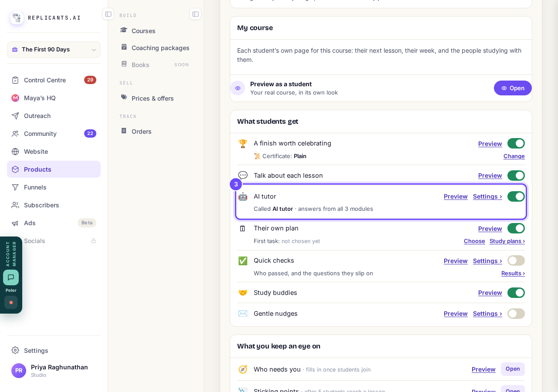Enable the Quick checks toggle
Image resolution: width=558 pixels, height=392 pixels.
516,260
